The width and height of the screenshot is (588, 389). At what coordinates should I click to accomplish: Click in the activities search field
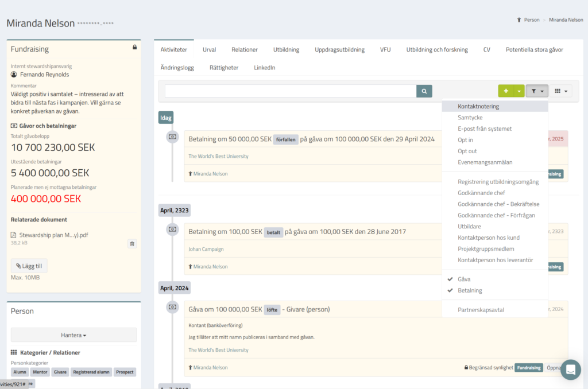290,91
